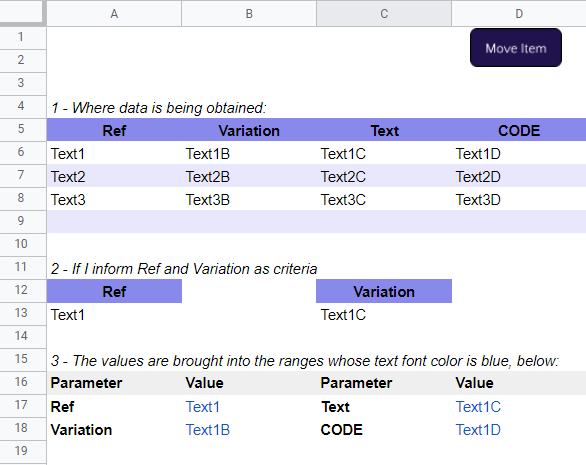
Task: Click 'Value' cell in column D row 16
Action: tap(519, 383)
